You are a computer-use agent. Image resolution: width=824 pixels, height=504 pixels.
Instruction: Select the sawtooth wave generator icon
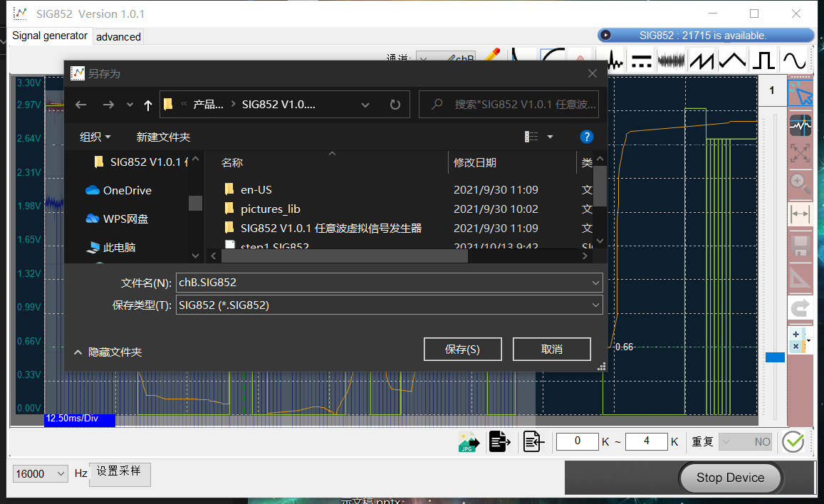(x=703, y=60)
